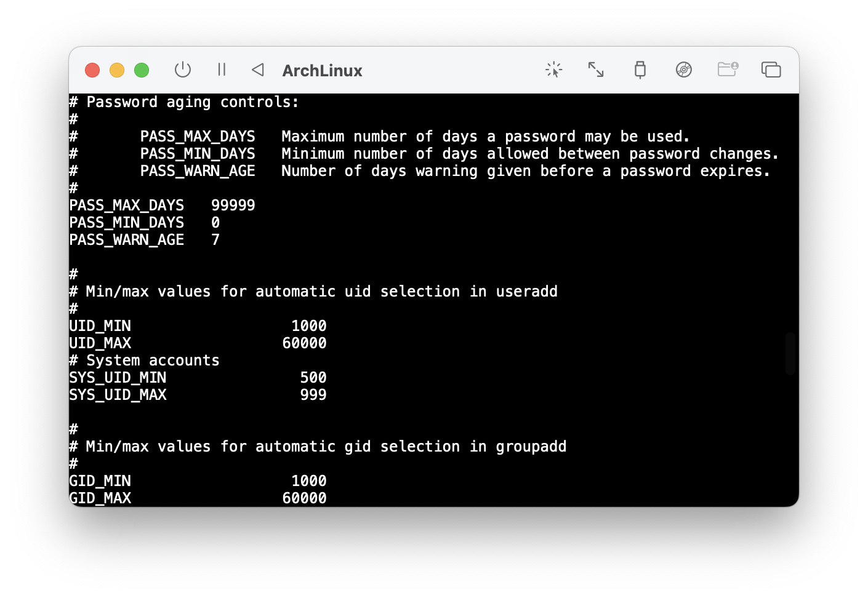Open the USB devices menu

[x=640, y=70]
